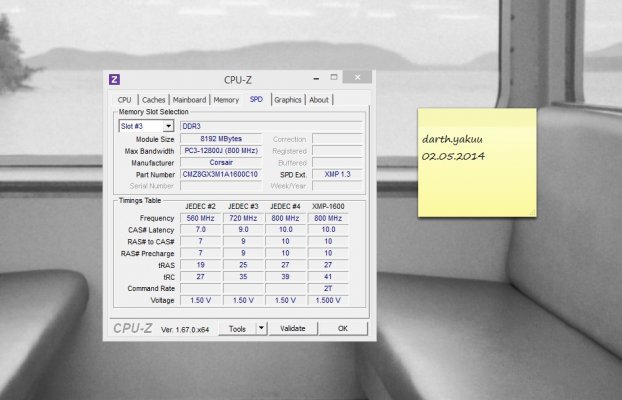Click CAS# Latency value 9.0
This screenshot has height=400, width=622.
(x=243, y=230)
